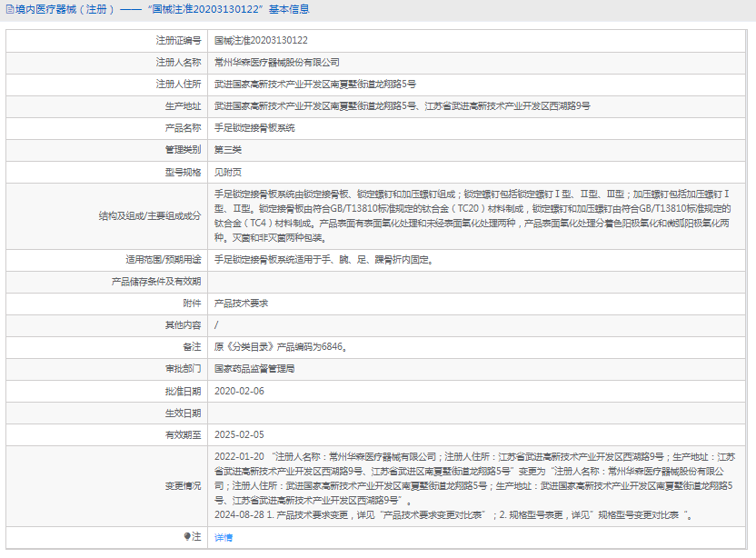The height and width of the screenshot is (558, 756).
Task: Click the bulb icon next to 注
Action: (187, 536)
